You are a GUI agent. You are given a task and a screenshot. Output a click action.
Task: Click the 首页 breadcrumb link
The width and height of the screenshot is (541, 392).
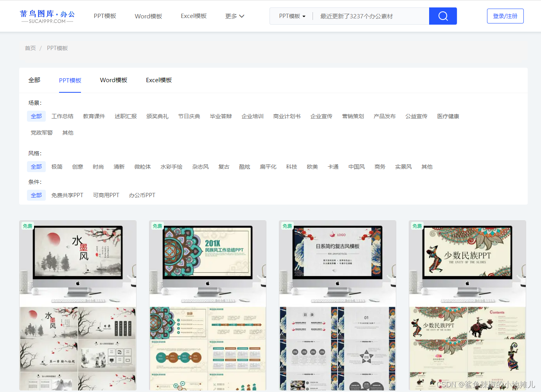(30, 48)
